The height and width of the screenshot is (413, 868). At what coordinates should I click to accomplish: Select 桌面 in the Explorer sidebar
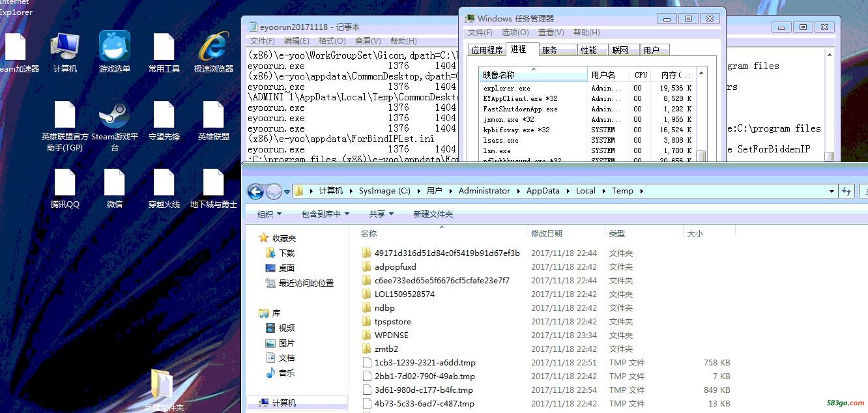coord(281,268)
